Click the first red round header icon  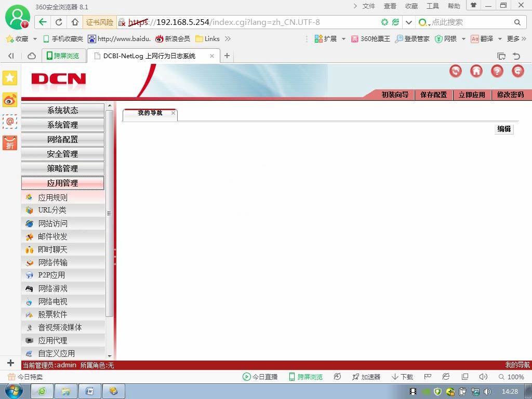[x=456, y=71]
